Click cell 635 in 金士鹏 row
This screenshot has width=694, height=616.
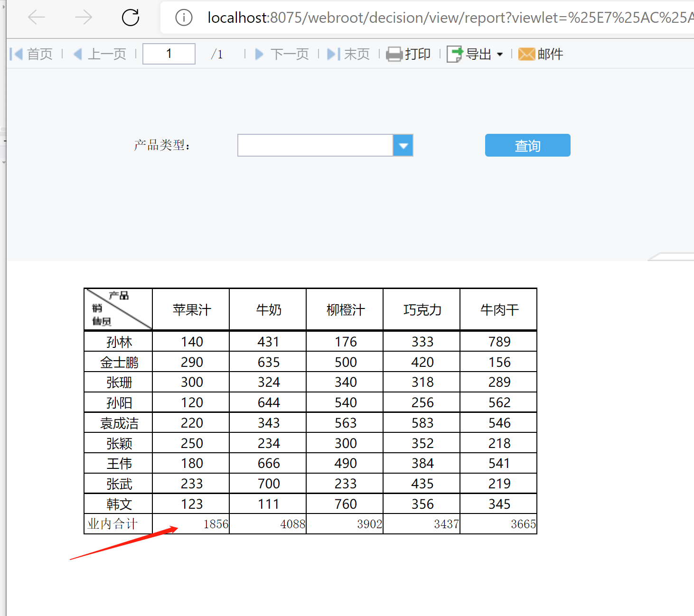268,362
